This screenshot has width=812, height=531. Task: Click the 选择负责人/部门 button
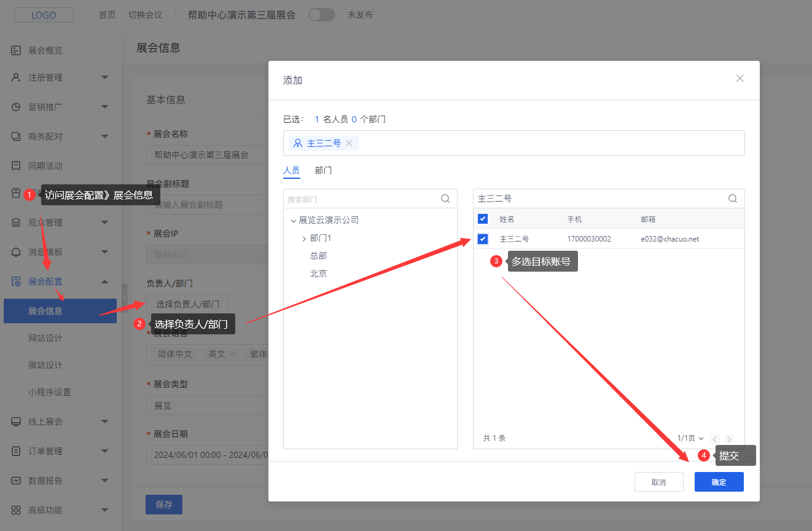tap(187, 304)
